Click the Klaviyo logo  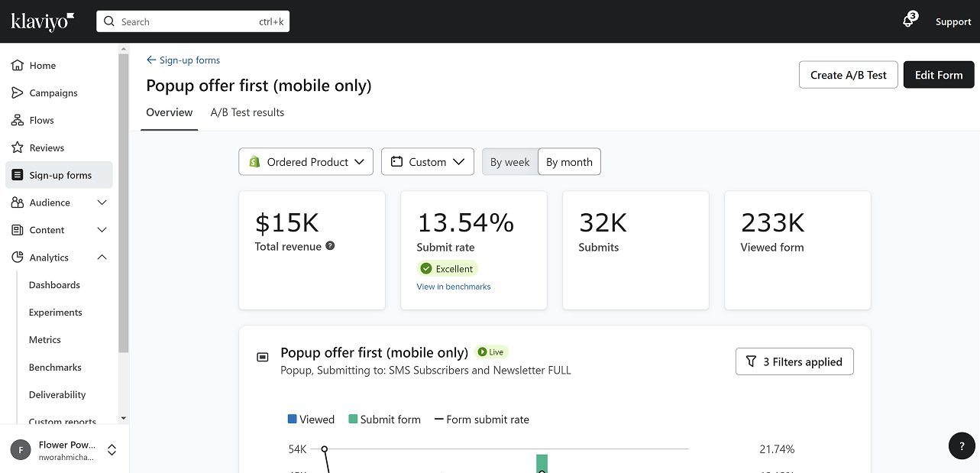click(x=43, y=21)
